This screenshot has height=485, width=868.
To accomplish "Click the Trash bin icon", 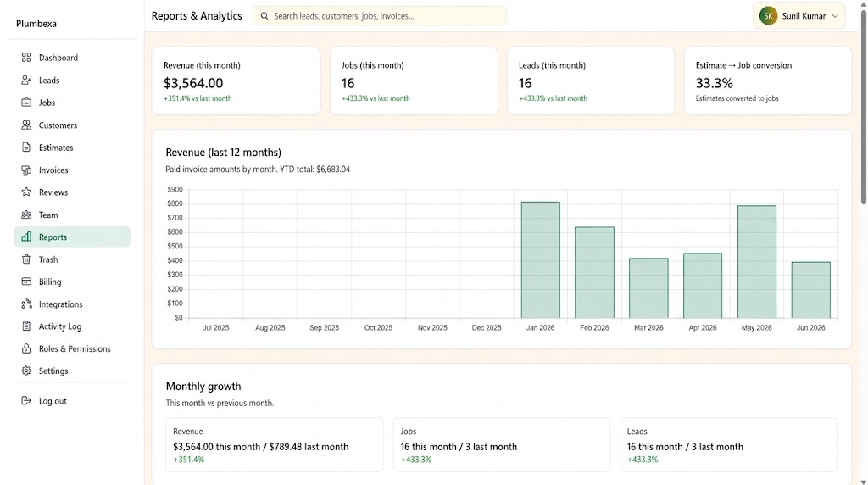I will point(26,259).
